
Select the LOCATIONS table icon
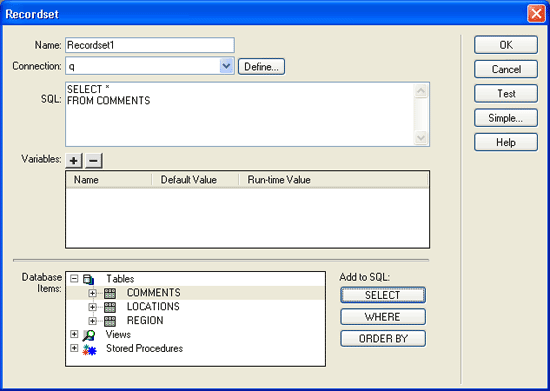pos(110,307)
